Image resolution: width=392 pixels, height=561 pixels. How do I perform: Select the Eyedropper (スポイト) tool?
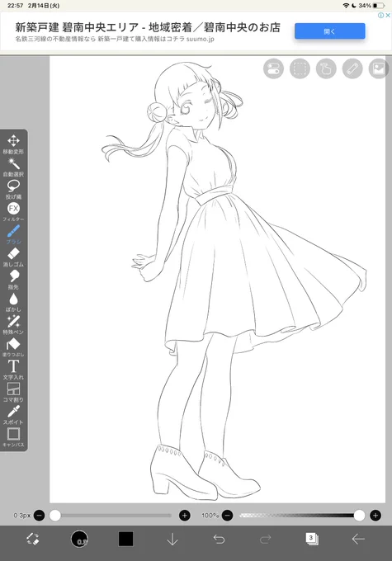13,415
